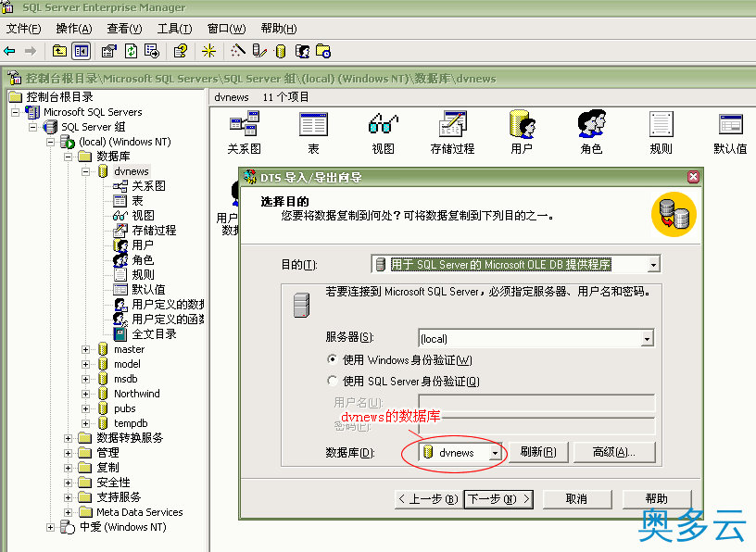
Task: Click the Export list toolbar icon
Action: tap(152, 51)
